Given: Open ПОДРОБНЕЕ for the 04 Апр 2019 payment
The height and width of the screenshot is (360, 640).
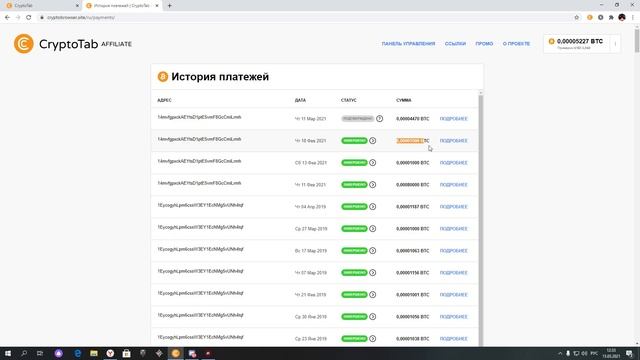Looking at the screenshot, I should pyautogui.click(x=453, y=207).
